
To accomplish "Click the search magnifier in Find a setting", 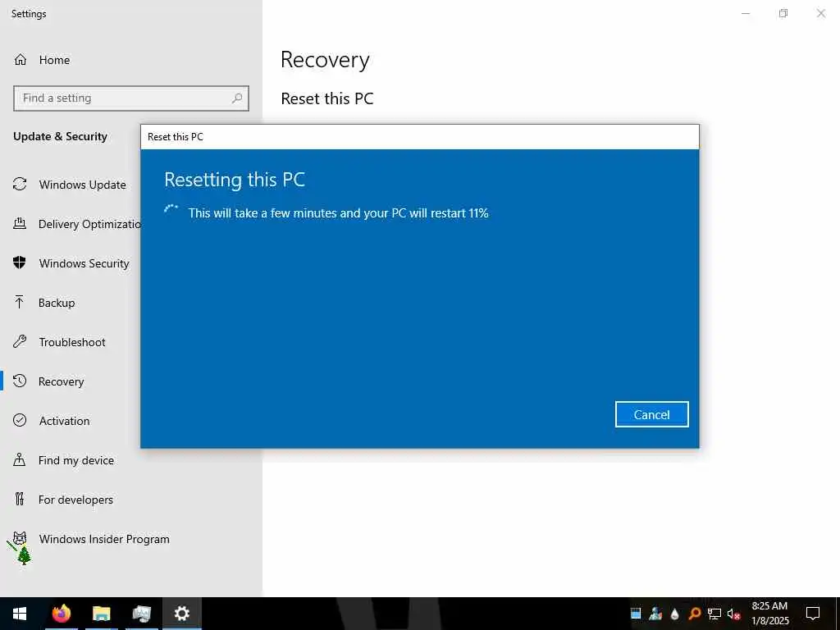I will [x=237, y=98].
